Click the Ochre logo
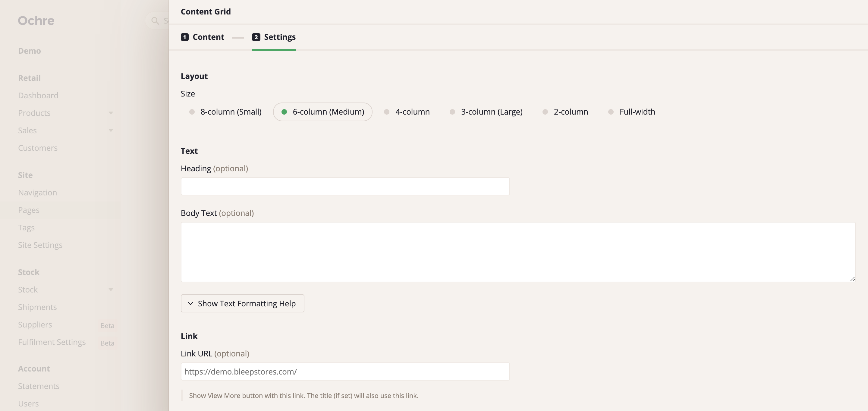 pos(36,21)
